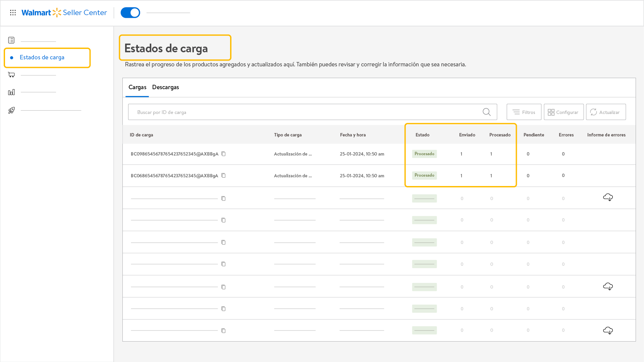Open the bar chart analytics sidebar icon
Viewport: 644px width, 362px height.
coord(11,92)
